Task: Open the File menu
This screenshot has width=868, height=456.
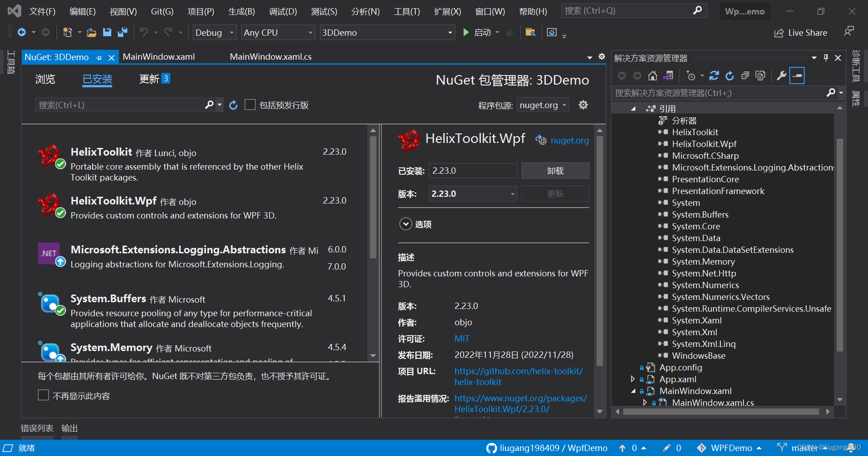Action: (42, 11)
